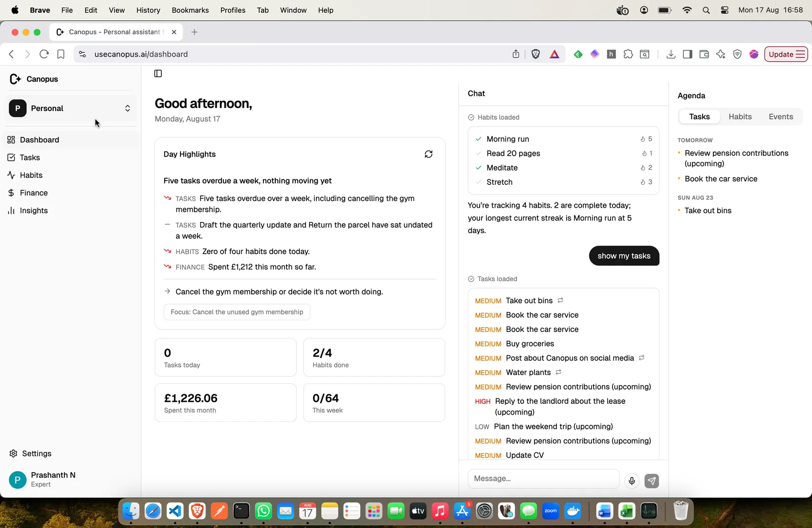Click the microphone voice input icon
812x528 pixels.
coord(632,481)
